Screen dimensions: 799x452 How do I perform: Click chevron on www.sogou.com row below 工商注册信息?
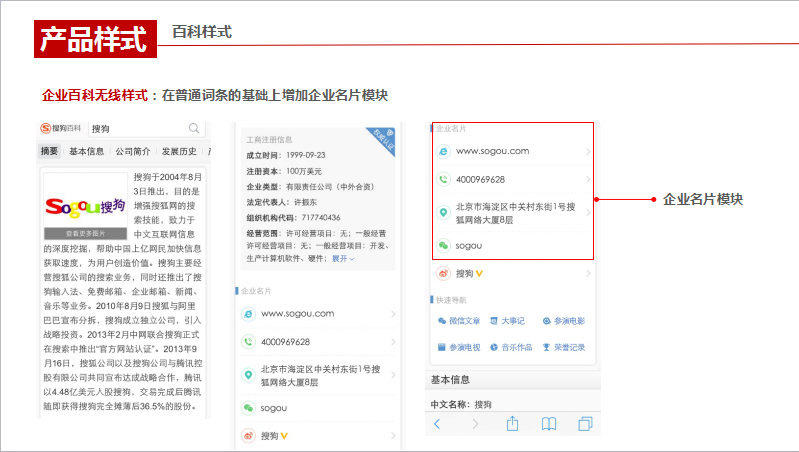coord(393,314)
